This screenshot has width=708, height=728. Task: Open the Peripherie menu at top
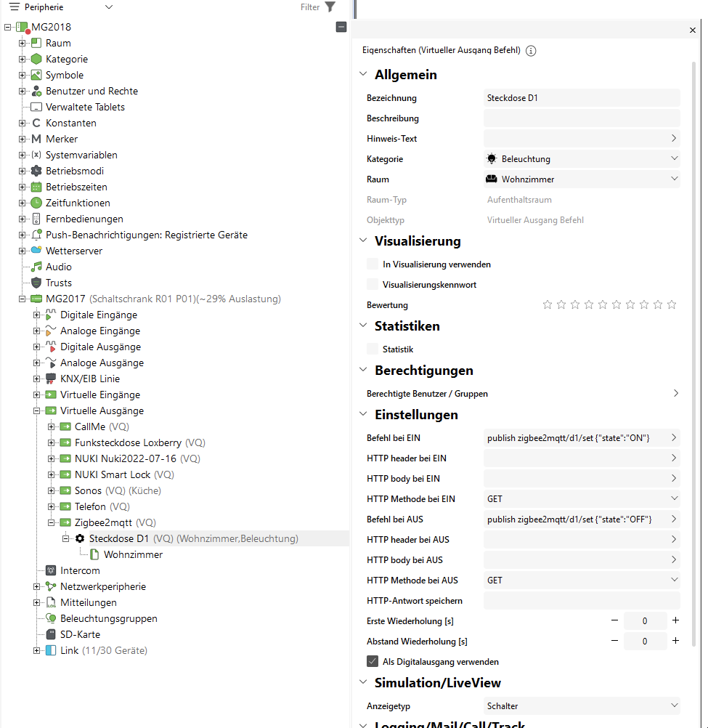tap(61, 7)
